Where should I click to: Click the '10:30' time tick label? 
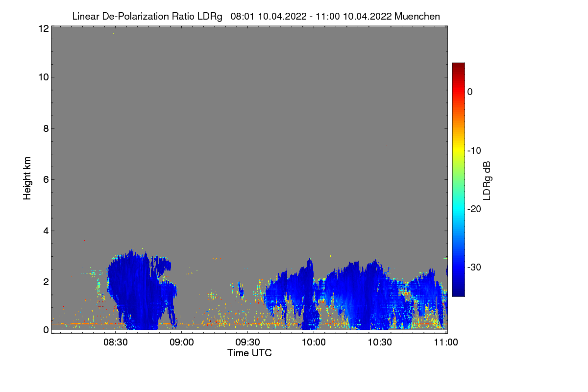380,343
